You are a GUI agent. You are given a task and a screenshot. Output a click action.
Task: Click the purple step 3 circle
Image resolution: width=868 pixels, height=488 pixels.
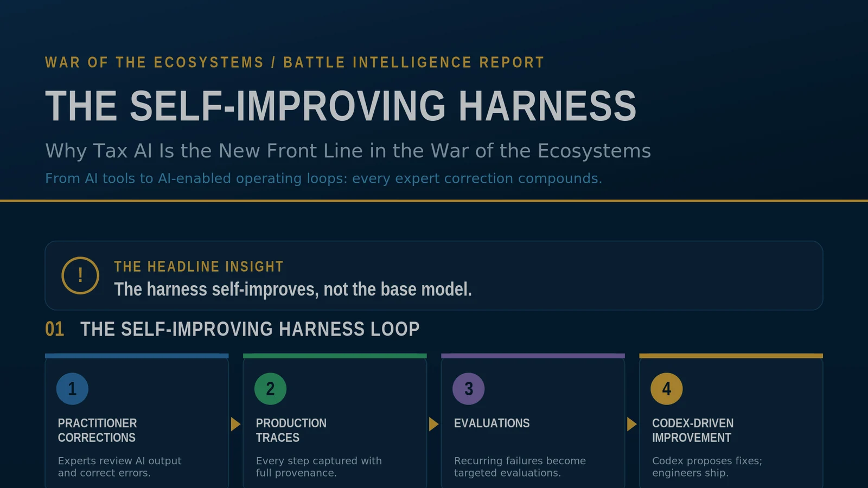[x=469, y=389]
